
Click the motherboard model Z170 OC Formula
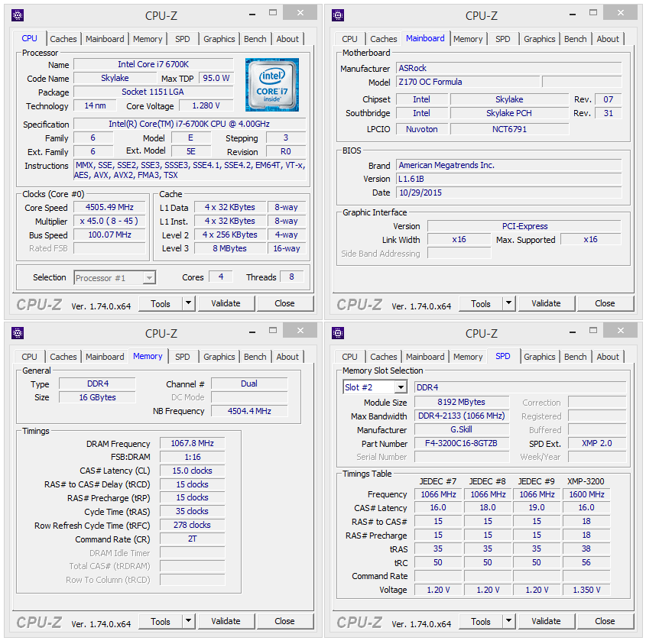468,82
